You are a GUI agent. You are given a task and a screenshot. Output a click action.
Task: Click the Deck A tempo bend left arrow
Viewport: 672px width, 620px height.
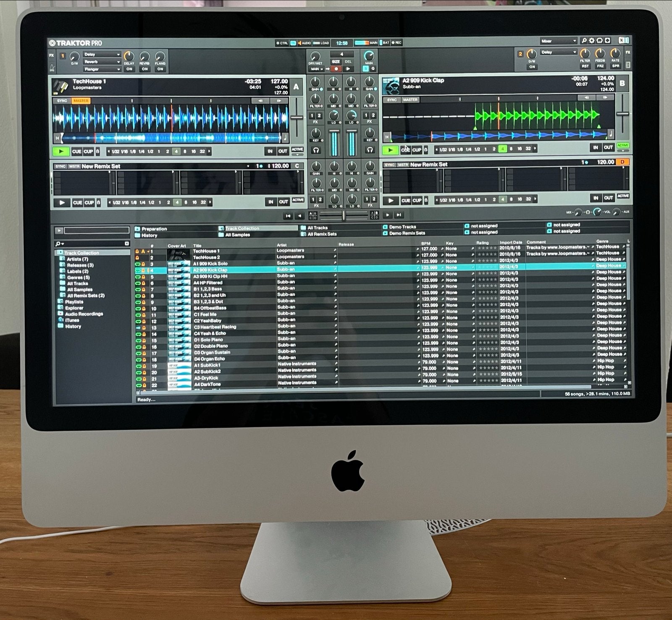click(261, 101)
